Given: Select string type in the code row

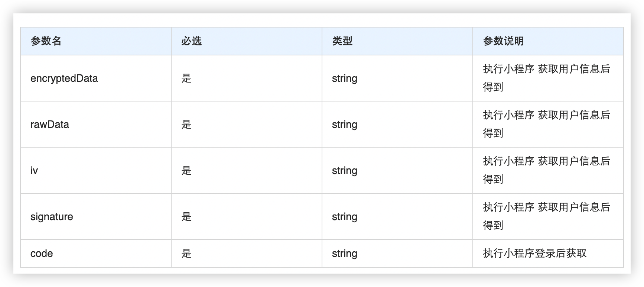Looking at the screenshot, I should [345, 254].
